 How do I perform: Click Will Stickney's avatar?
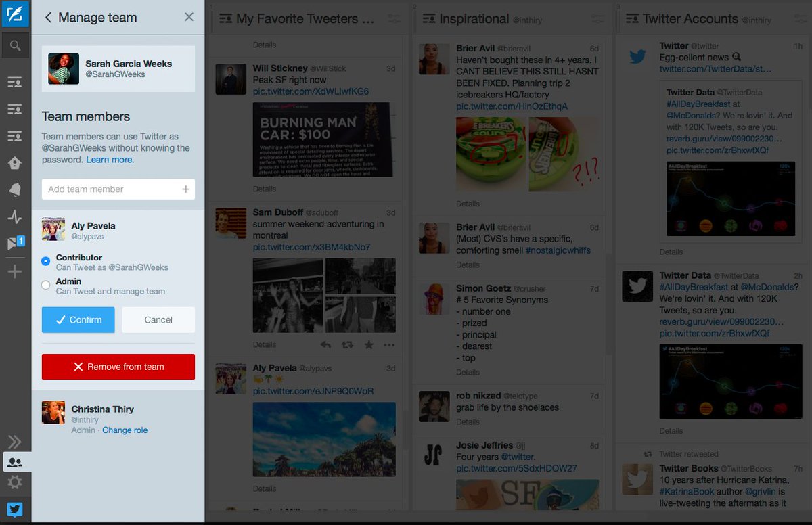230,79
